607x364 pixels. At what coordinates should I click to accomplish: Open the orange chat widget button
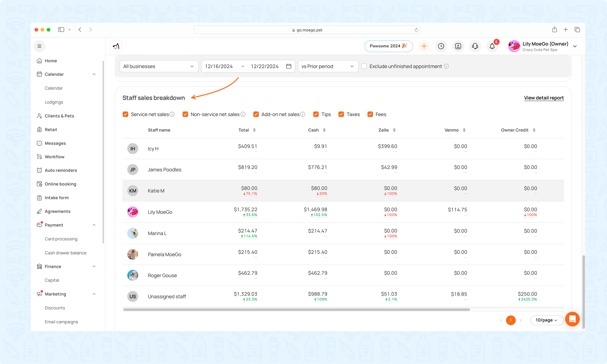tap(572, 319)
